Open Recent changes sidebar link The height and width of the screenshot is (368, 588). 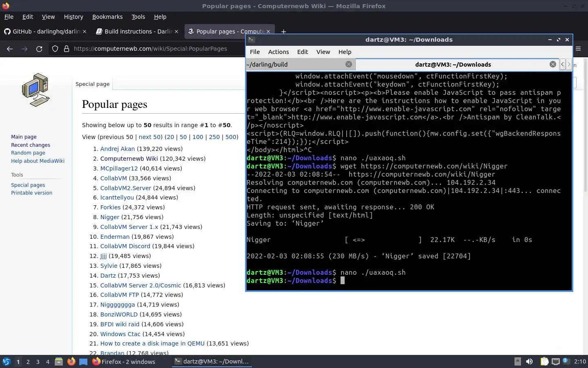[x=31, y=145]
